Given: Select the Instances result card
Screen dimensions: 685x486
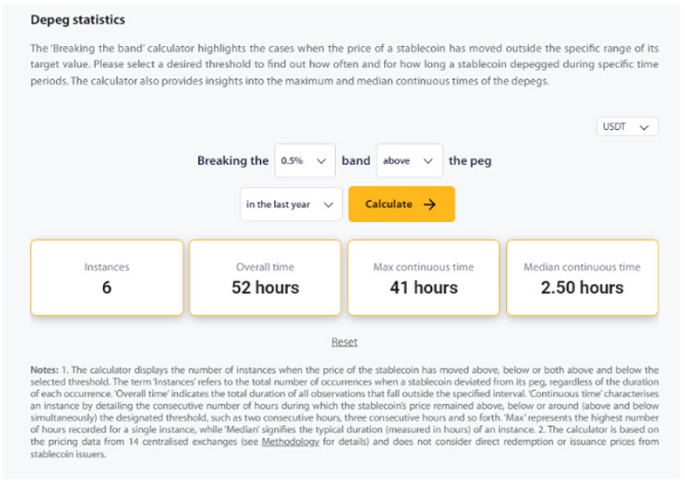Looking at the screenshot, I should (x=107, y=277).
